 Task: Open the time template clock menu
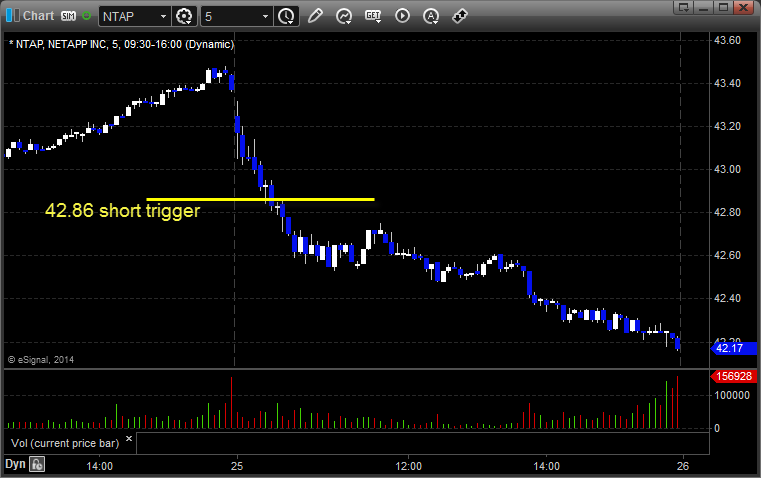point(286,16)
